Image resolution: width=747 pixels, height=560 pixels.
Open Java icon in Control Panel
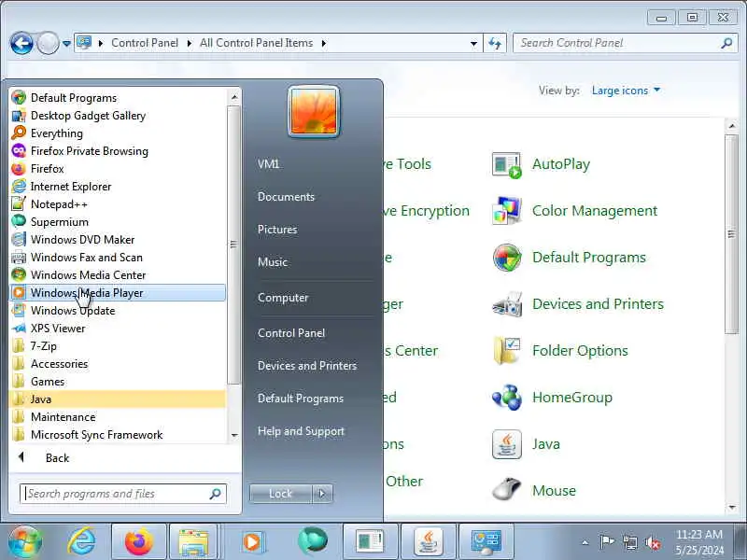click(506, 444)
